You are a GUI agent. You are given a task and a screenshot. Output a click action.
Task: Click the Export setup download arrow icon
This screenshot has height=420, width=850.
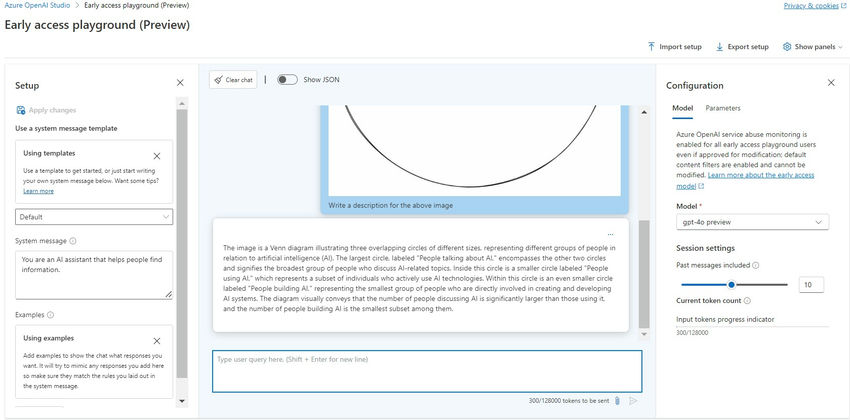tap(719, 47)
